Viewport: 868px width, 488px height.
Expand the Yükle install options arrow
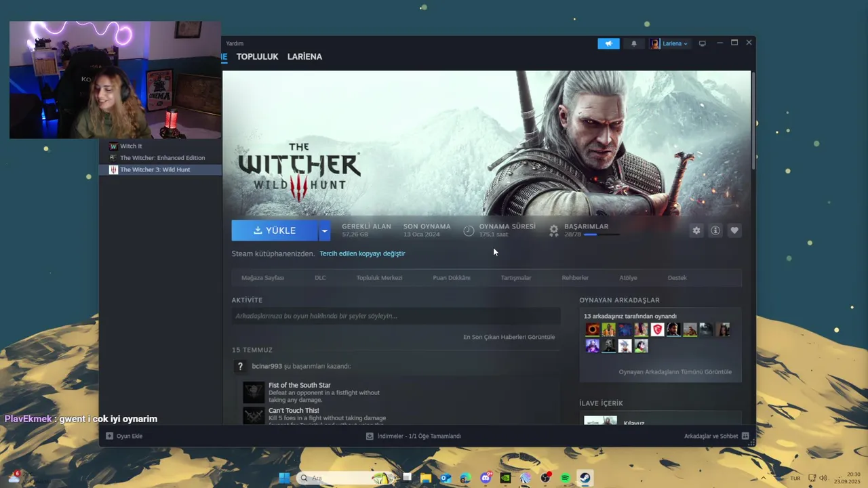(324, 230)
